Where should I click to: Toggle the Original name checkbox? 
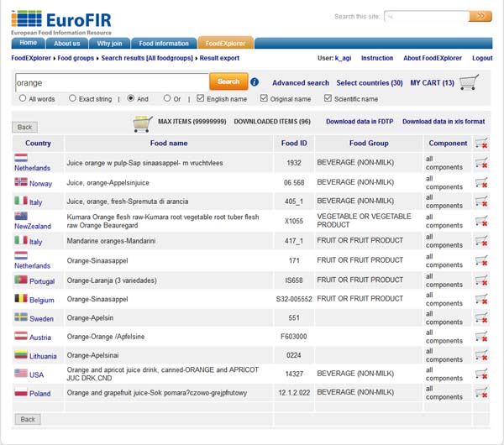(264, 98)
